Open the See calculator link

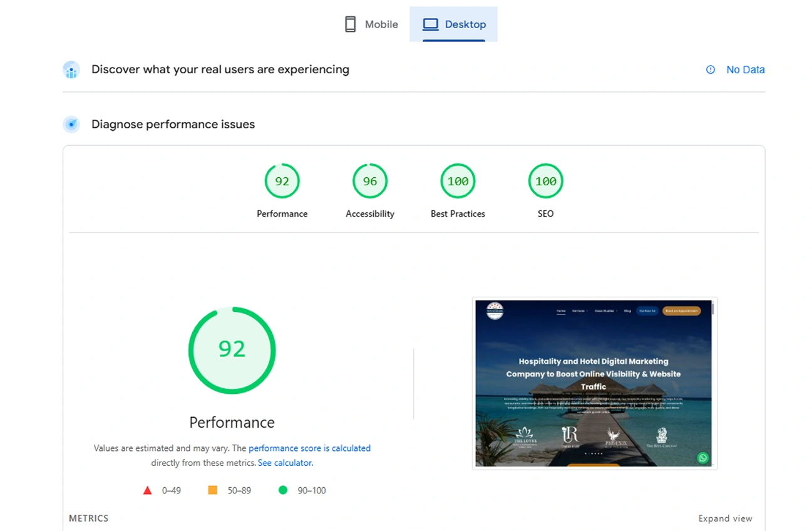click(285, 463)
